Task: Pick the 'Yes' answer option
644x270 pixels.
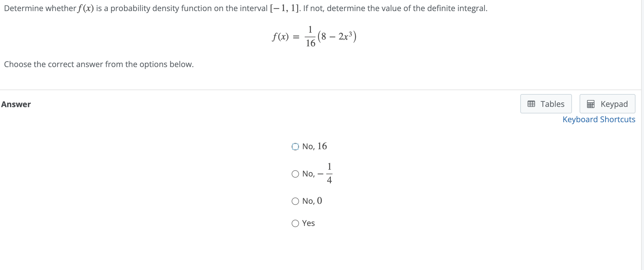Action: 295,223
